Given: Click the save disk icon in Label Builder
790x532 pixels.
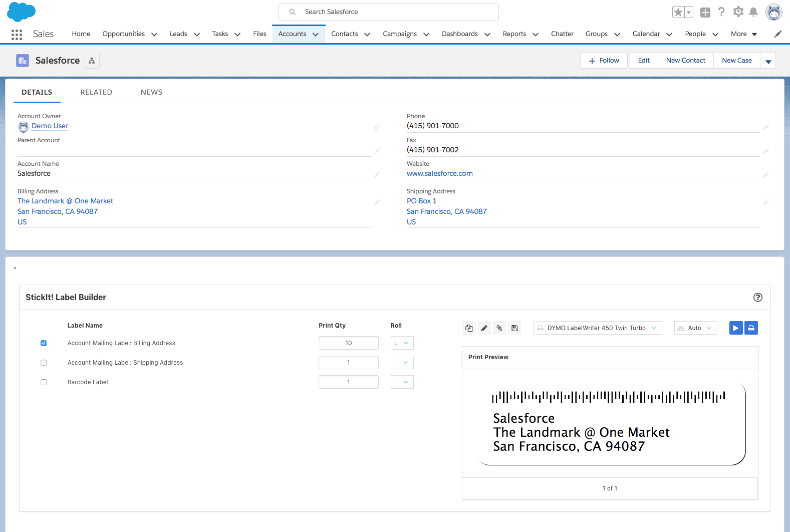Looking at the screenshot, I should coord(514,328).
